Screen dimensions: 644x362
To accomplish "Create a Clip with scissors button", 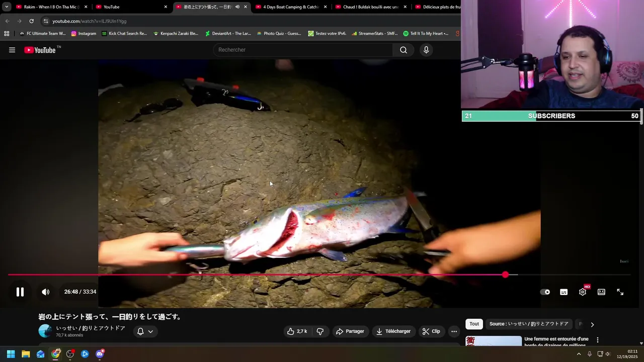I will (431, 331).
